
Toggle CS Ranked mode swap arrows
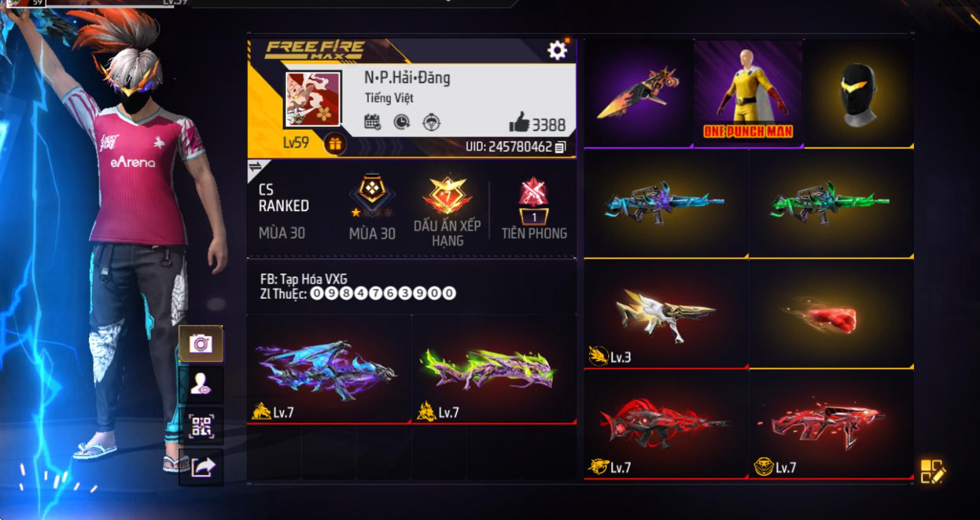256,167
